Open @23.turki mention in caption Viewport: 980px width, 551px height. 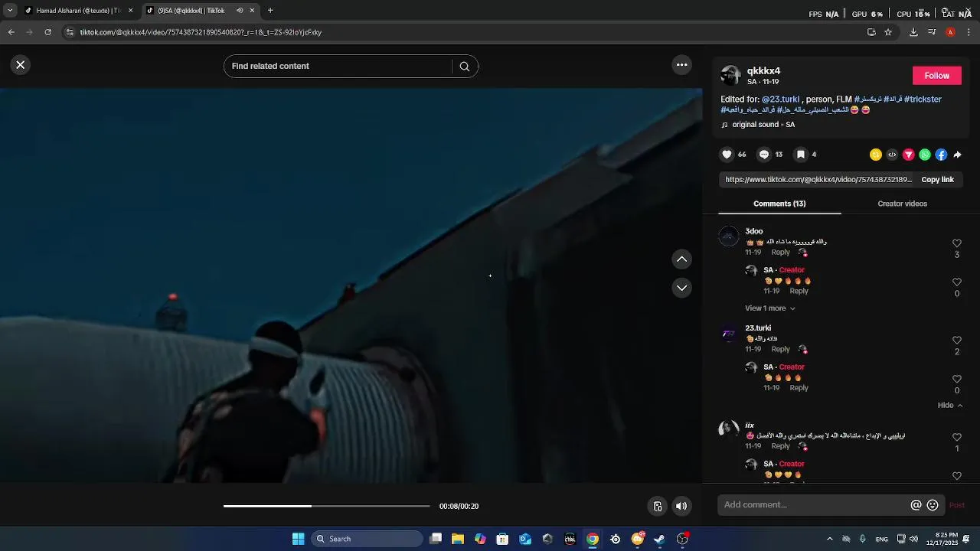[x=780, y=99]
